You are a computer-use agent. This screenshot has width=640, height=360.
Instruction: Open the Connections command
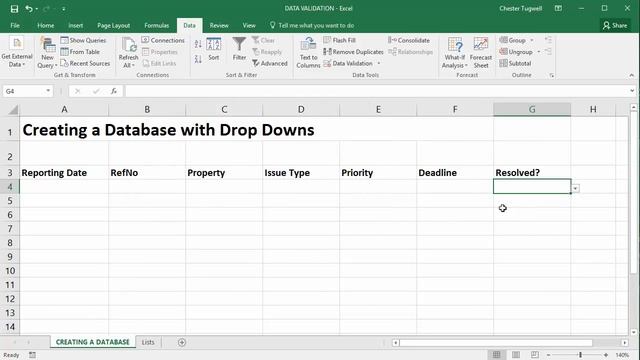pos(163,40)
